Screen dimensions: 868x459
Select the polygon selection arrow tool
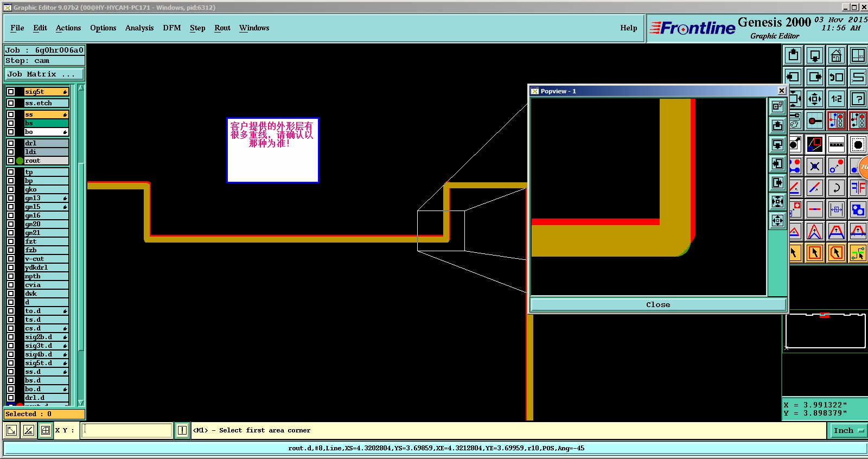tap(837, 253)
